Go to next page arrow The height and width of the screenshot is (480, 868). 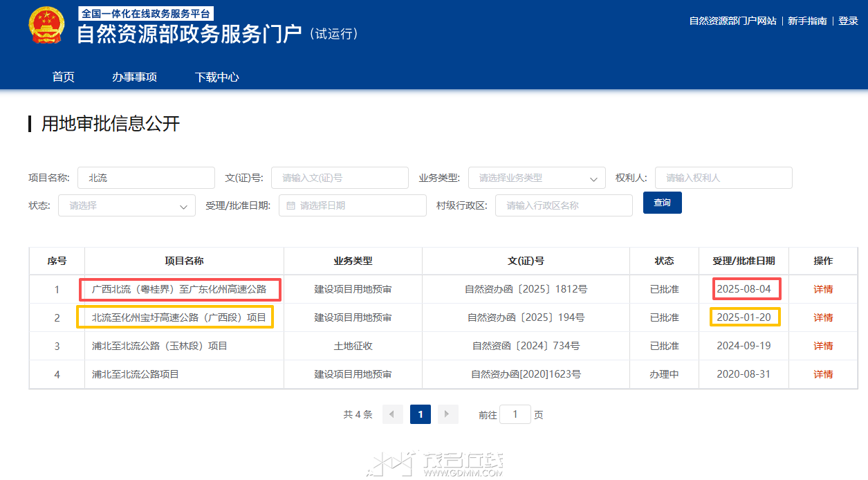(x=448, y=414)
